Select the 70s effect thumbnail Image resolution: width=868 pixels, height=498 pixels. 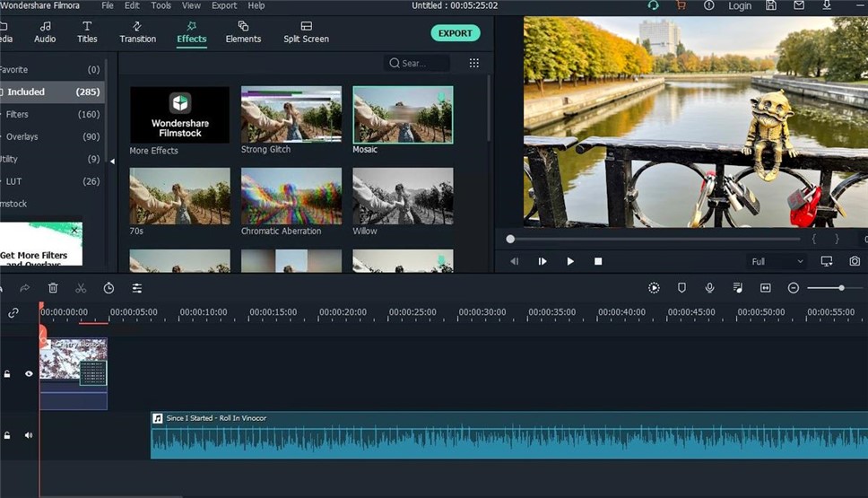(x=180, y=197)
